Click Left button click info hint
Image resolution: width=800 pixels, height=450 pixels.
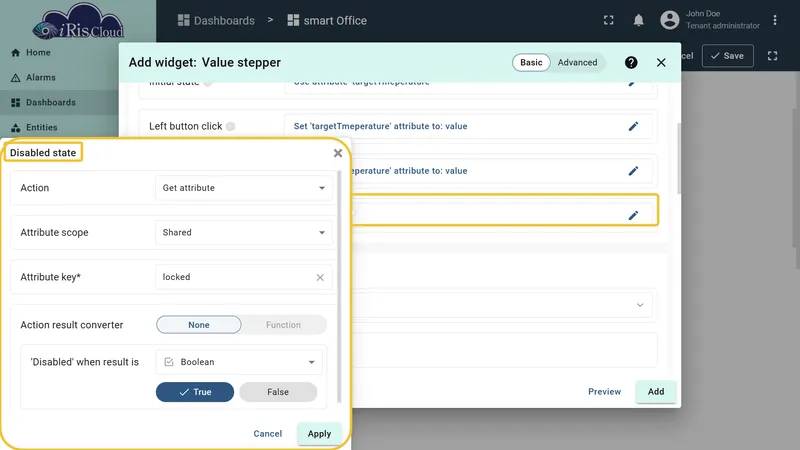click(231, 126)
